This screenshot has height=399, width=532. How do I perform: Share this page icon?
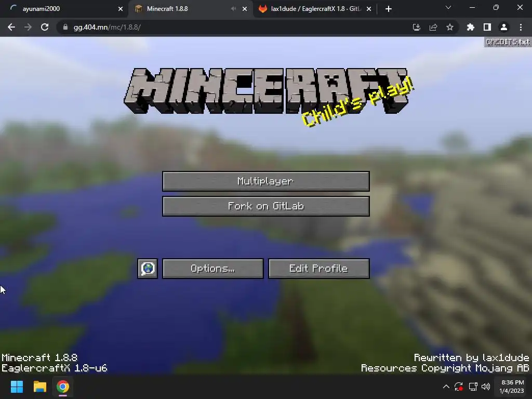pos(433,27)
